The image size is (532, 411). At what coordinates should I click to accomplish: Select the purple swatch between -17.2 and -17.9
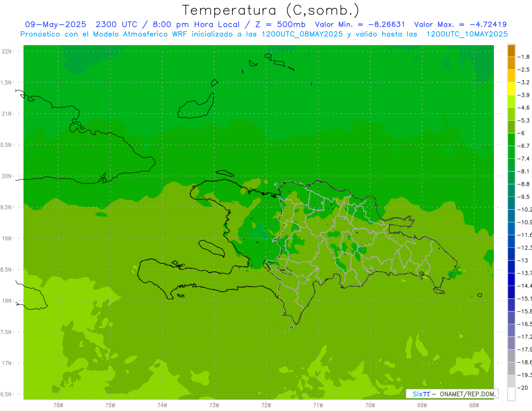coord(511,343)
